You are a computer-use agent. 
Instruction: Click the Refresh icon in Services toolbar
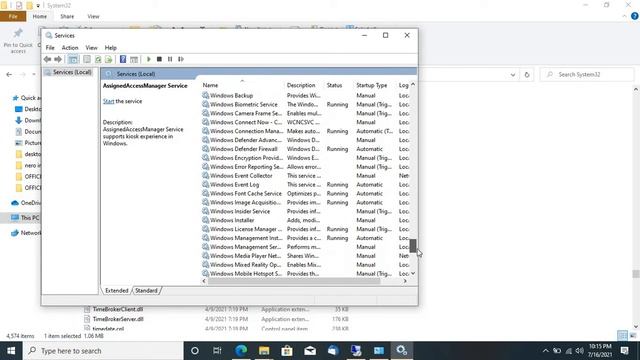[98, 59]
